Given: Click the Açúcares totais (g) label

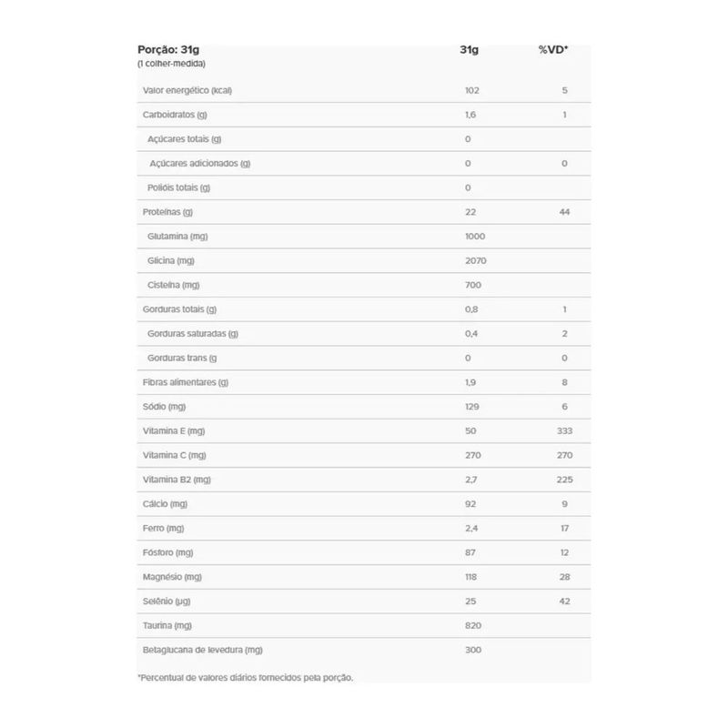Looking at the screenshot, I should pos(185,139).
